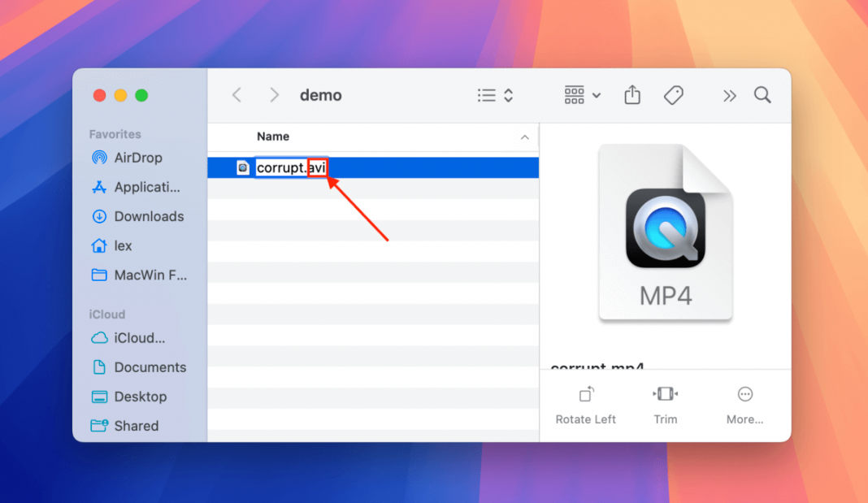Open the Tags icon in the toolbar
This screenshot has height=503, width=868.
(673, 95)
